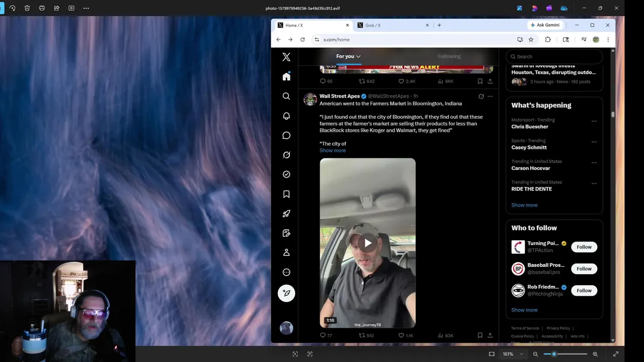
Task: Open Messages chat bubble icon in sidebar
Action: coord(286,135)
